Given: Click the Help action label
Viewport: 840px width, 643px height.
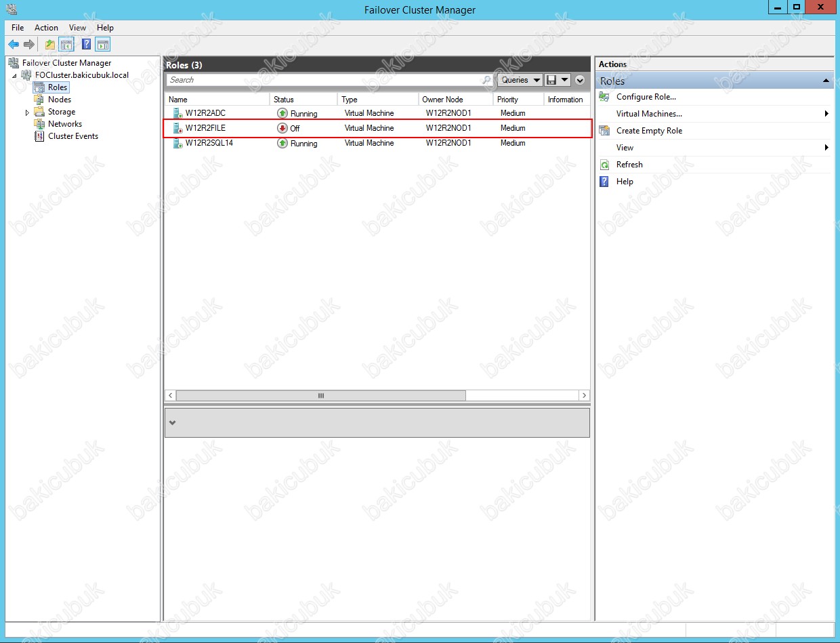Looking at the screenshot, I should point(625,182).
